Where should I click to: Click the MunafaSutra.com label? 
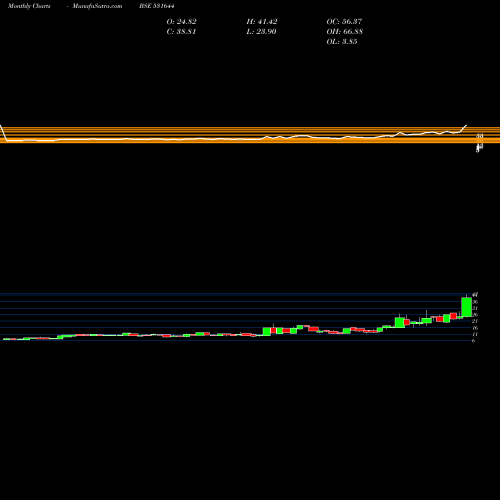coord(97,6)
